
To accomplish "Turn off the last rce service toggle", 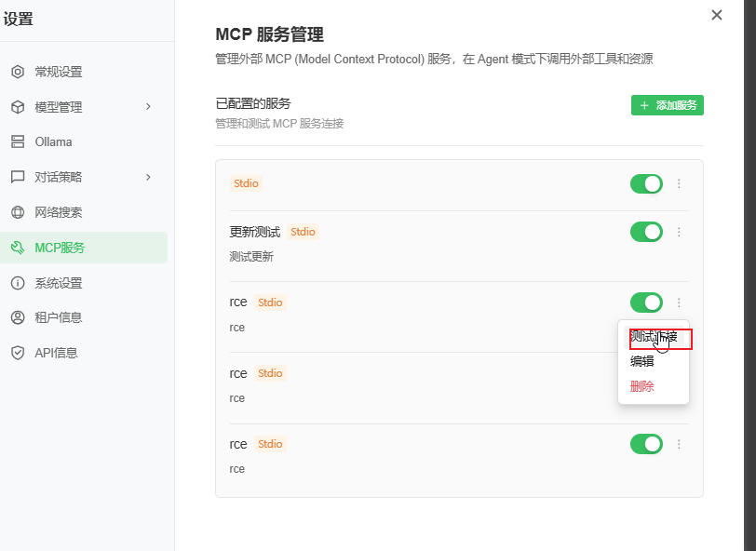I will tap(646, 444).
